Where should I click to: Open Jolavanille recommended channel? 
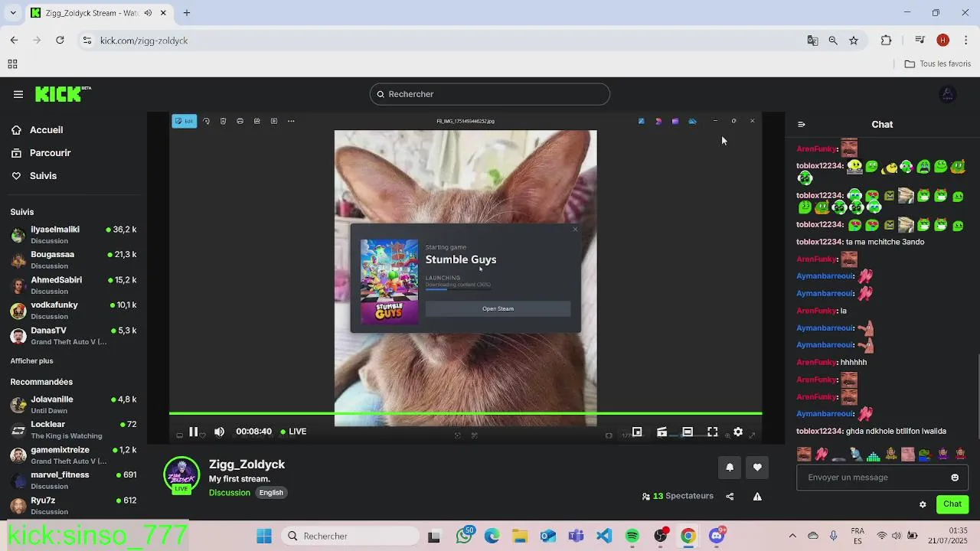(73, 405)
